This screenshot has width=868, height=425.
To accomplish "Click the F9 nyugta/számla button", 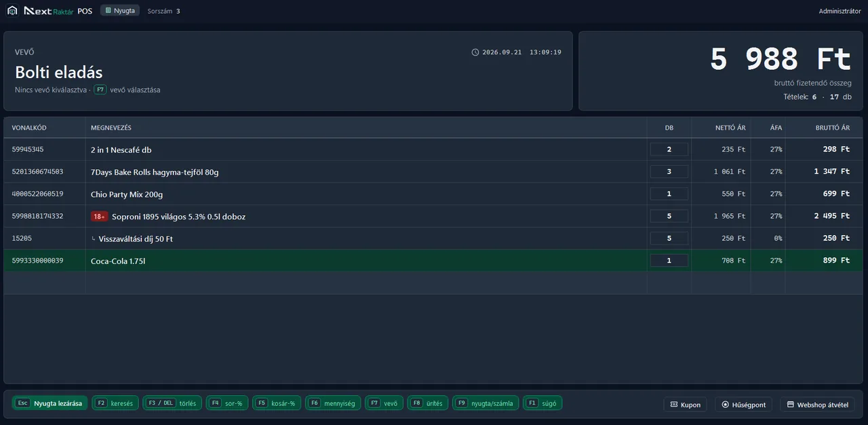I will [486, 403].
